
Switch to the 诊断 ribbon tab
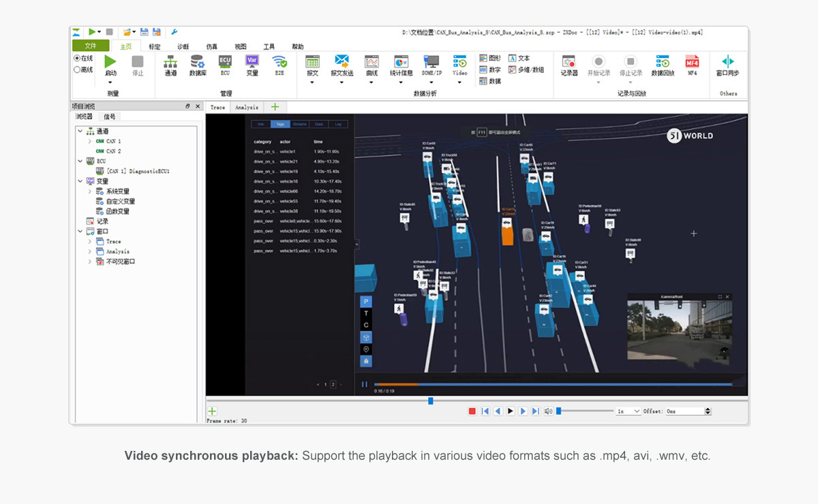[183, 46]
